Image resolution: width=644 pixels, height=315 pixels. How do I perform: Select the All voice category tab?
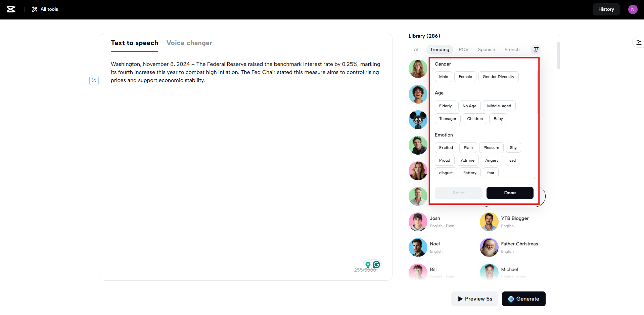tap(417, 50)
